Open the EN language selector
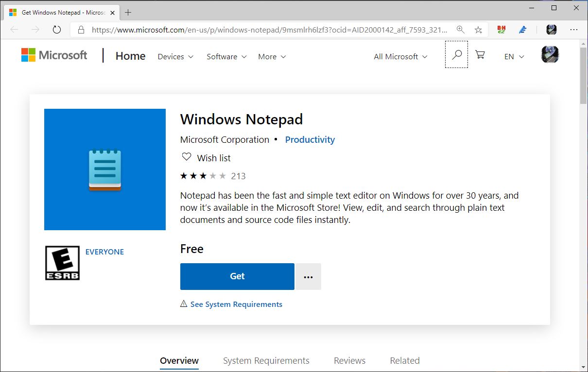The height and width of the screenshot is (372, 588). point(514,57)
